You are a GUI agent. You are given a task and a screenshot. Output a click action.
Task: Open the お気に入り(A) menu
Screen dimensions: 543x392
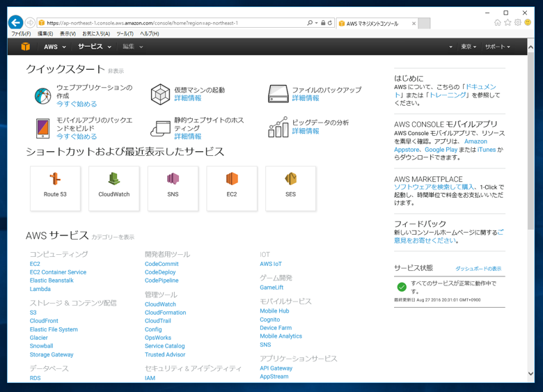pyautogui.click(x=96, y=33)
